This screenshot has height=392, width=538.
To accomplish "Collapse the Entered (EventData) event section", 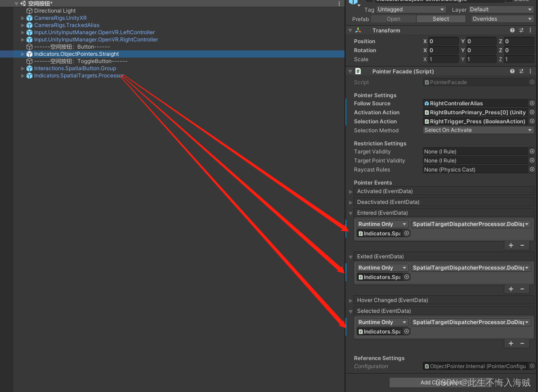I will coord(350,212).
